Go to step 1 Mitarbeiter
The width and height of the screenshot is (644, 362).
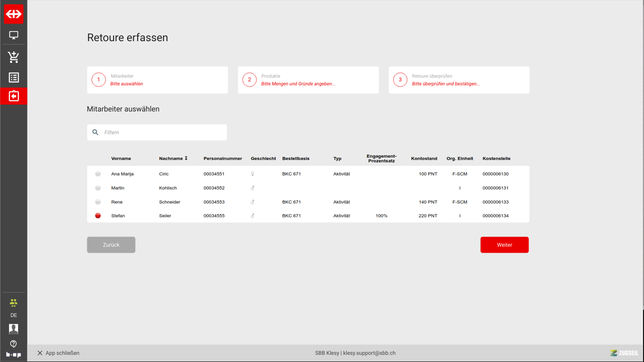[x=157, y=80]
